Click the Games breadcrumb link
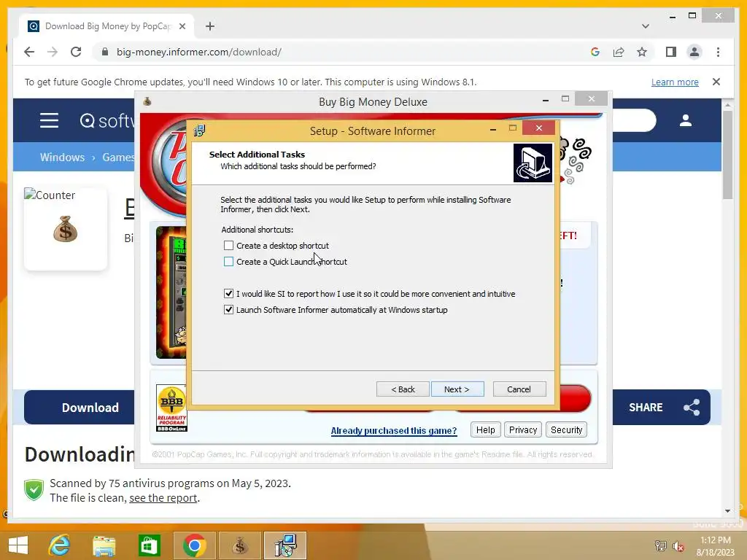 (118, 157)
